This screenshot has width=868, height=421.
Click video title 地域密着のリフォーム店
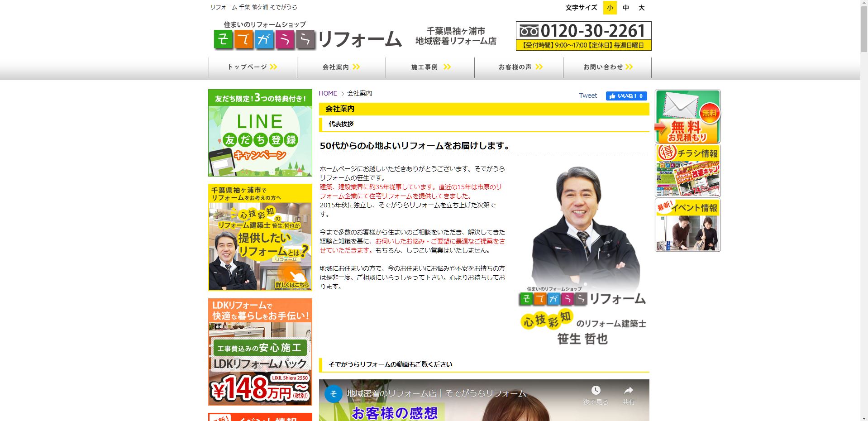(436, 394)
